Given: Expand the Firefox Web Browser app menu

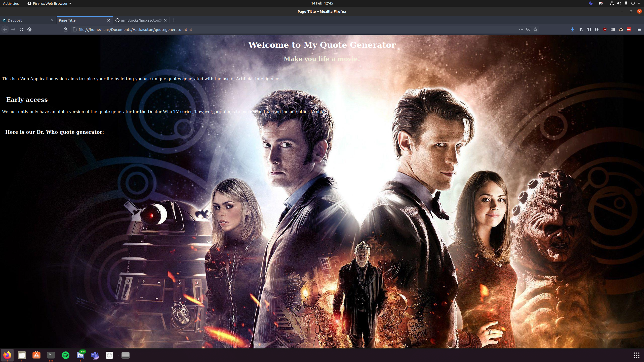Looking at the screenshot, I should [49, 3].
